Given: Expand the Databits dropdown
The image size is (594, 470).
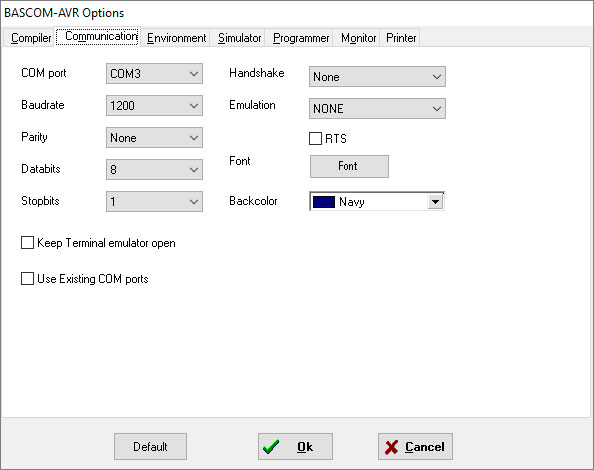Looking at the screenshot, I should click(154, 169).
